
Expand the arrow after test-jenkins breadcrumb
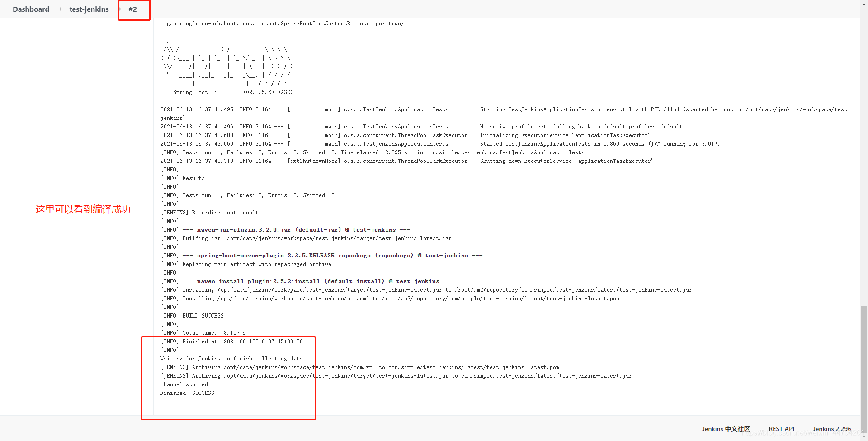[x=120, y=9]
